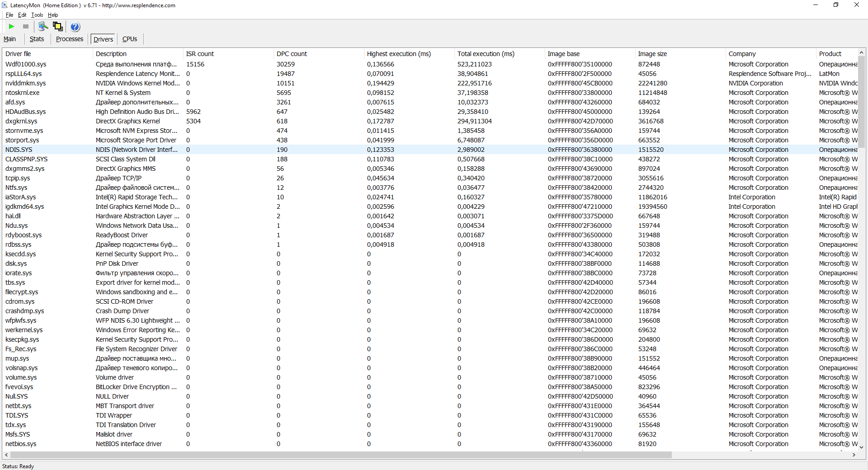Start monitoring with the green play button

12,27
